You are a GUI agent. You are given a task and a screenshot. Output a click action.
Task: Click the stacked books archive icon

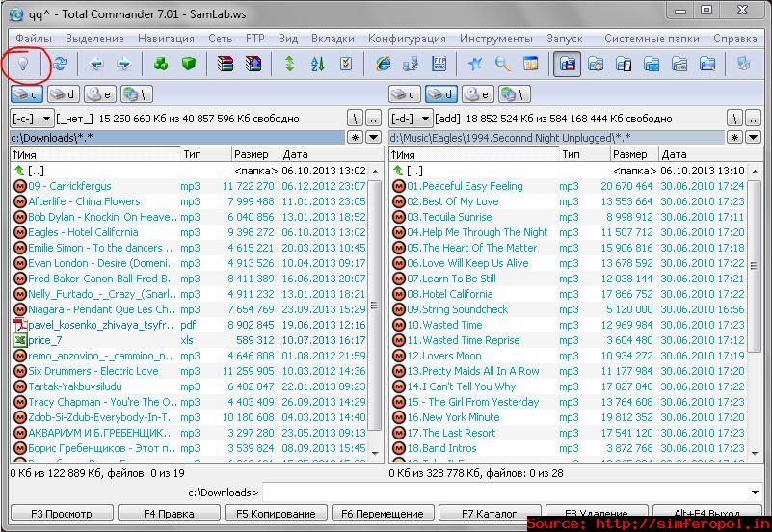point(226,64)
